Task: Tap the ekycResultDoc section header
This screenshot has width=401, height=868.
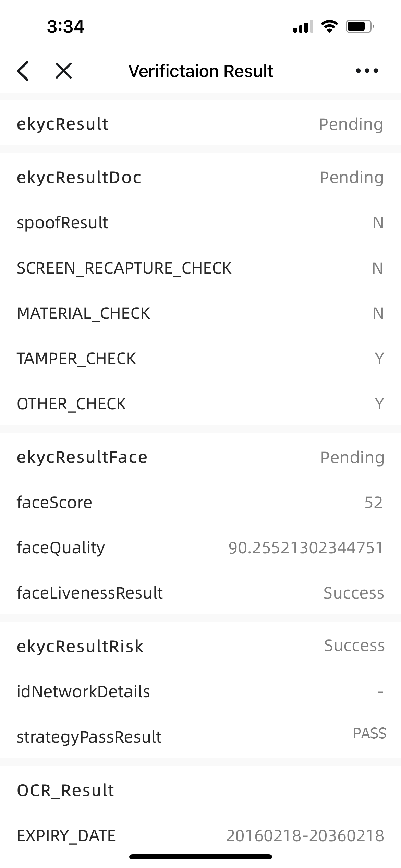Action: click(x=79, y=177)
